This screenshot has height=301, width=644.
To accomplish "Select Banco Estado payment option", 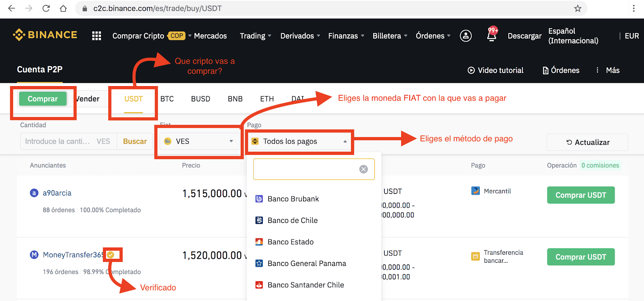I will (314, 242).
